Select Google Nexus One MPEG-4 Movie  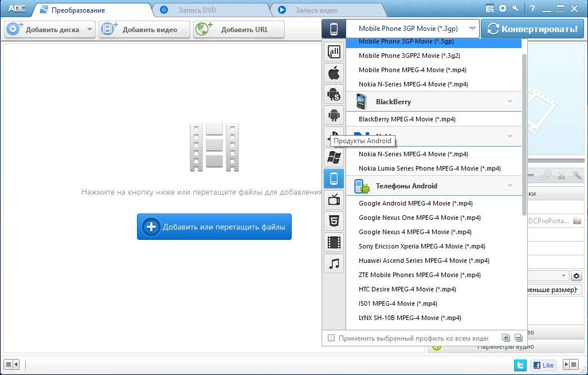(433, 218)
